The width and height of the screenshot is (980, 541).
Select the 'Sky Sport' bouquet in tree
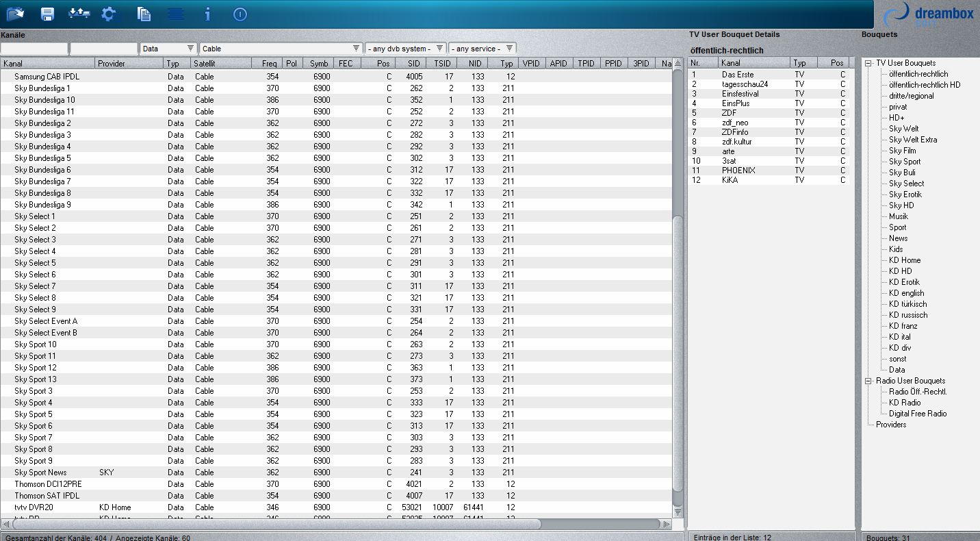pyautogui.click(x=904, y=162)
